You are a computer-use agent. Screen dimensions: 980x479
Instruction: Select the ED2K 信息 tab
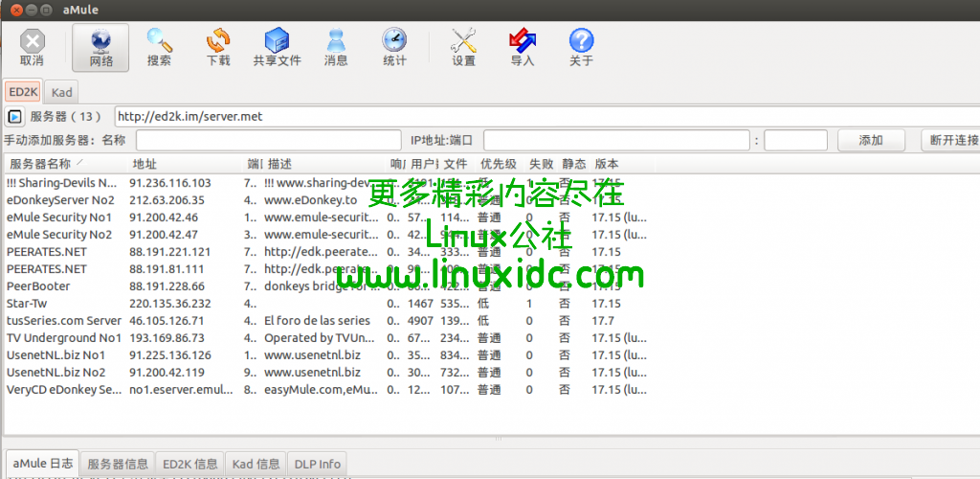(190, 464)
